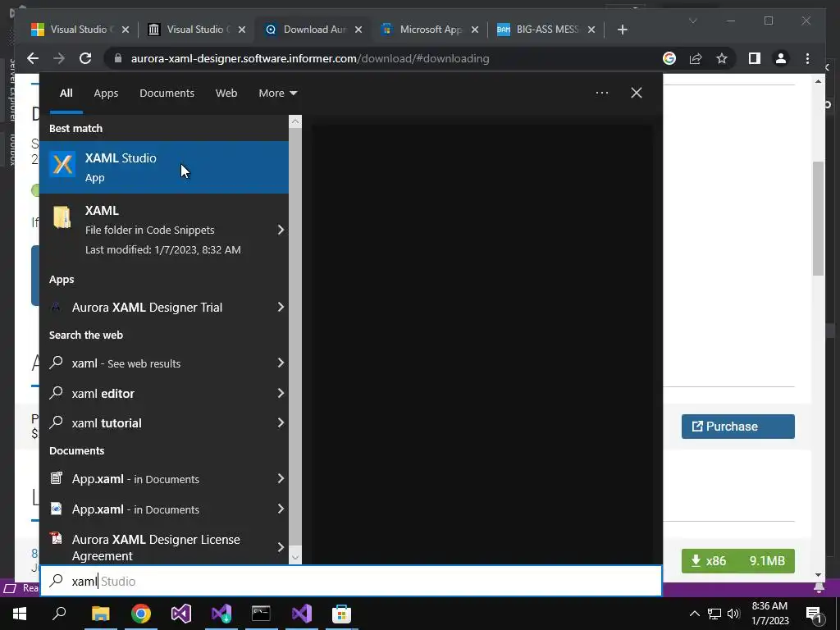Click the Purchase button on webpage
Image resolution: width=840 pixels, height=630 pixels.
tap(737, 427)
